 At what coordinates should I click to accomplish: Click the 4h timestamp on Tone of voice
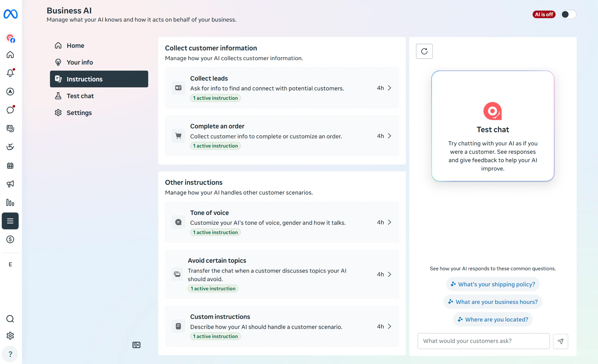pos(380,222)
